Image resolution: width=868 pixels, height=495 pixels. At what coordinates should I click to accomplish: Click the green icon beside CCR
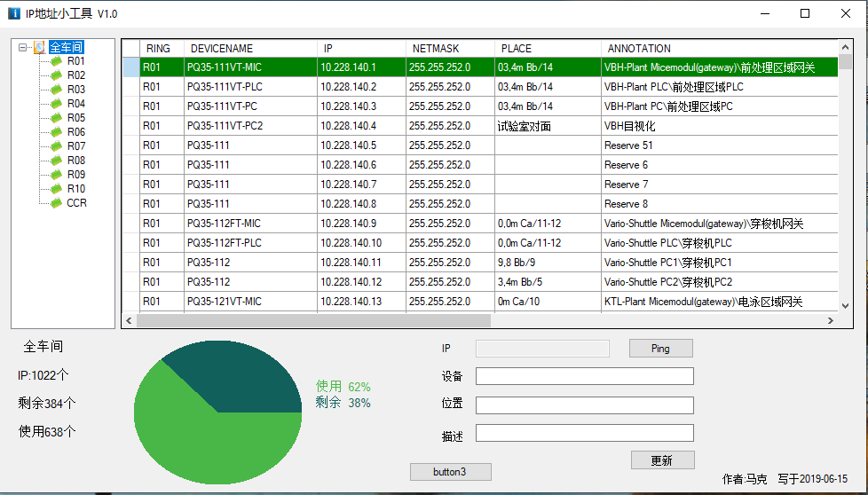tap(57, 203)
